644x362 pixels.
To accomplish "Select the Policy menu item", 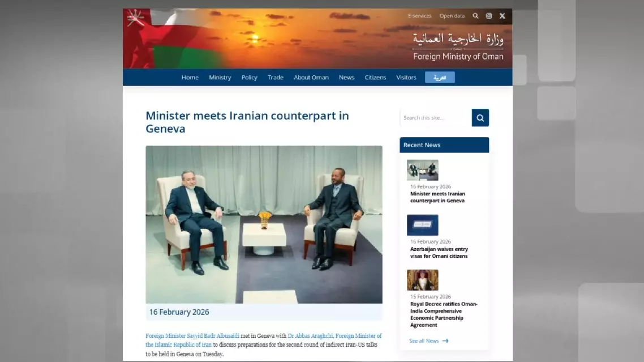I will click(250, 78).
